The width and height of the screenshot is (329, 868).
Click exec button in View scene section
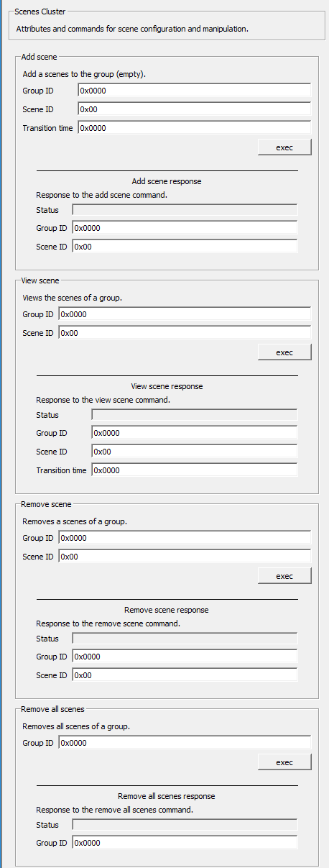coord(284,352)
